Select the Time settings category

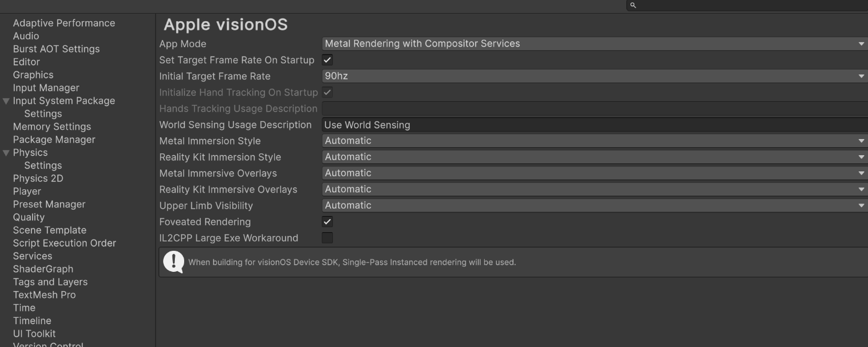click(24, 308)
